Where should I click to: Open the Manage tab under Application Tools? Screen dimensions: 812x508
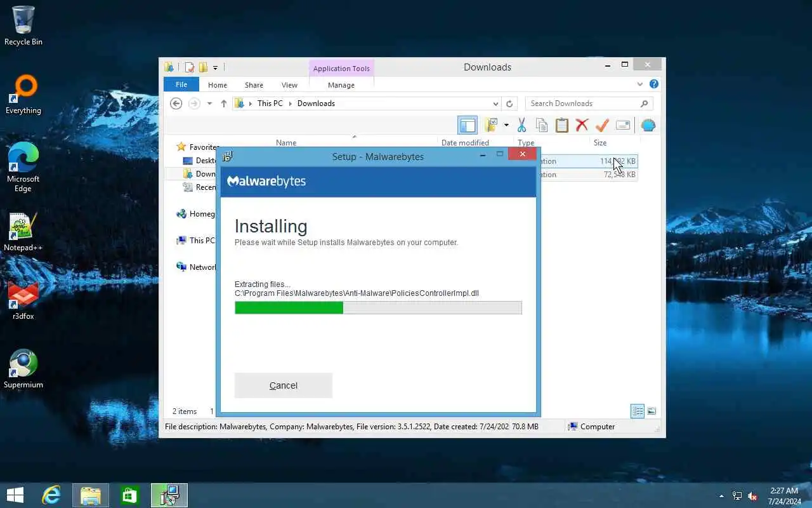point(341,84)
